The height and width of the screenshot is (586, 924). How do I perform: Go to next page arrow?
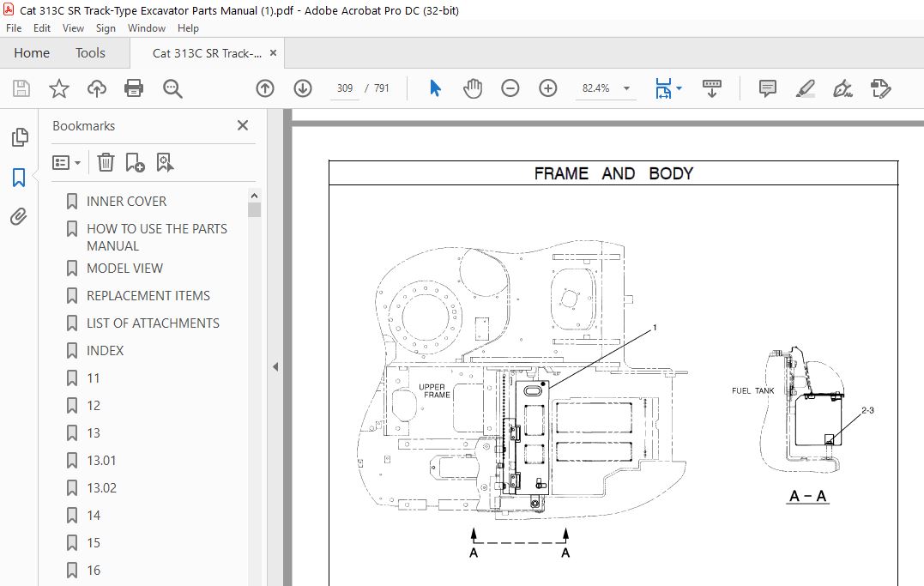(x=303, y=88)
